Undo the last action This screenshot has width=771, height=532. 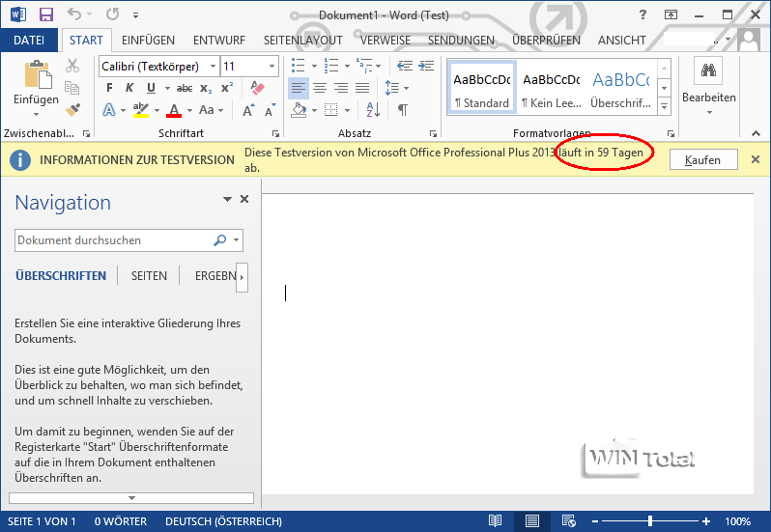(74, 14)
